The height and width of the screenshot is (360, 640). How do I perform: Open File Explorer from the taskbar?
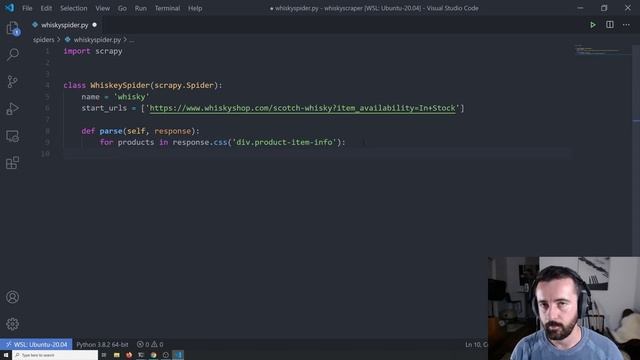pos(117,355)
